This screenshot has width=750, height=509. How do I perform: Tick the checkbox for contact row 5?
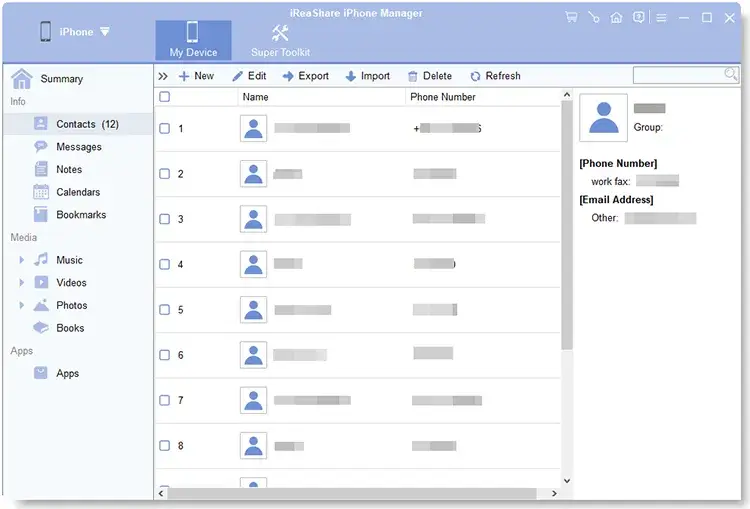165,310
